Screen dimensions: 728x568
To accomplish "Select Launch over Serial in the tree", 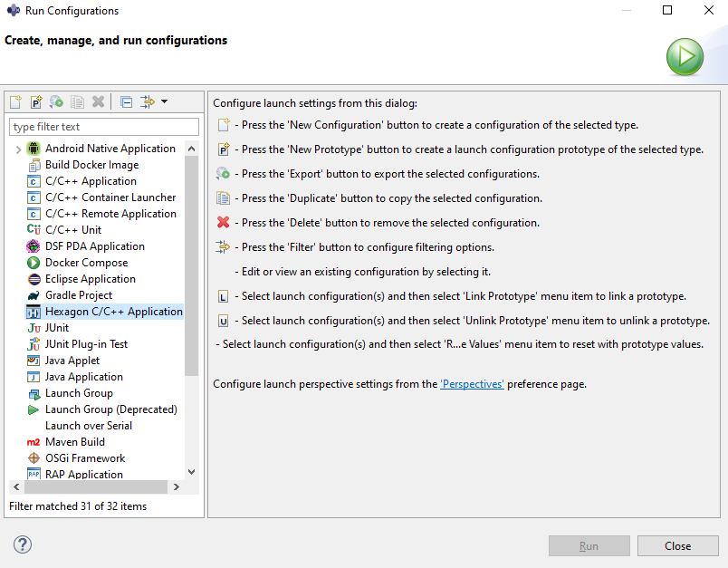I will coord(89,426).
